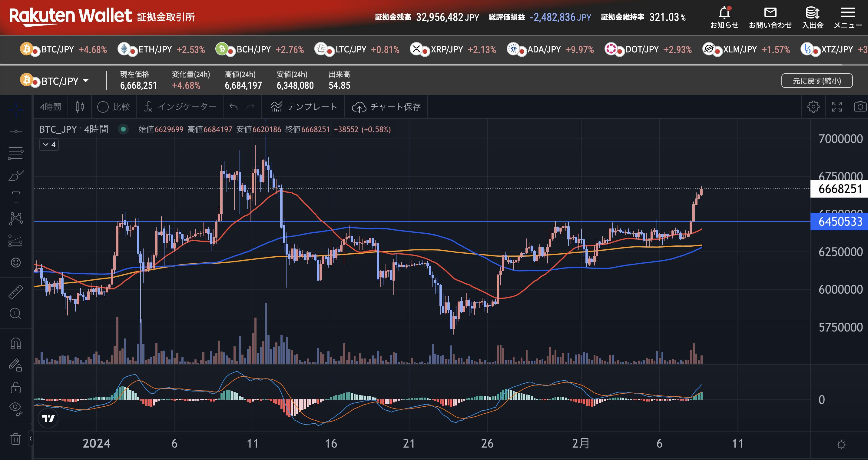Viewport: 868px width, 460px height.
Task: Expand the indicator legend chevron
Action: [x=49, y=145]
